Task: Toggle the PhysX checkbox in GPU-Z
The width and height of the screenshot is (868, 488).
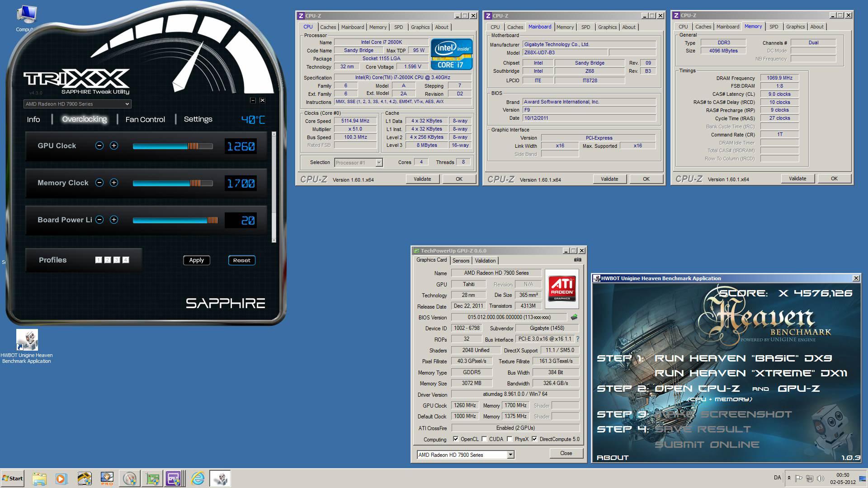Action: [x=509, y=439]
